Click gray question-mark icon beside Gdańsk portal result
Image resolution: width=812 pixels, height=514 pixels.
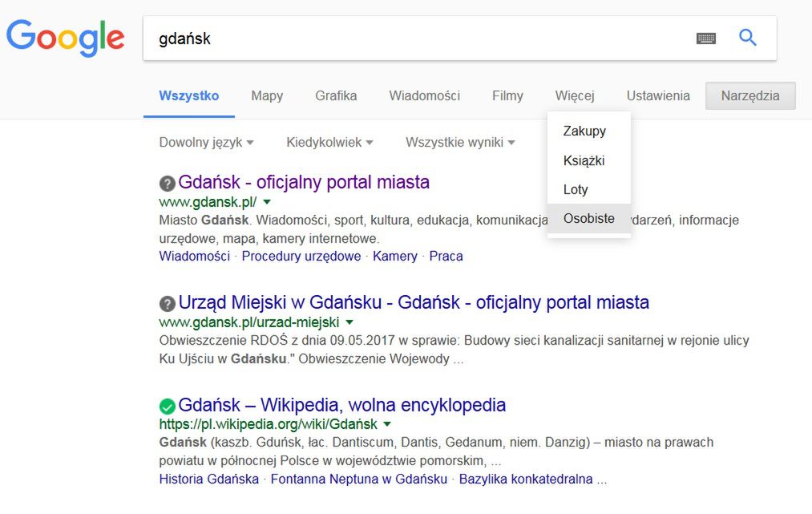pos(167,183)
